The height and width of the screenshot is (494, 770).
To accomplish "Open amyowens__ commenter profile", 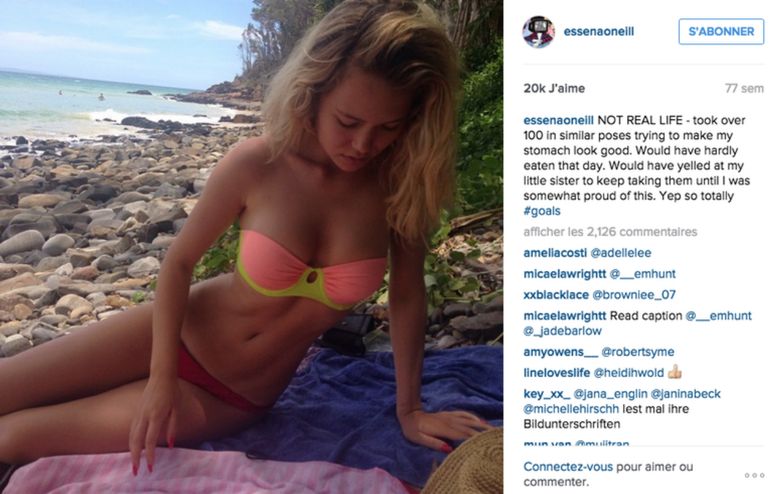I will tap(561, 352).
